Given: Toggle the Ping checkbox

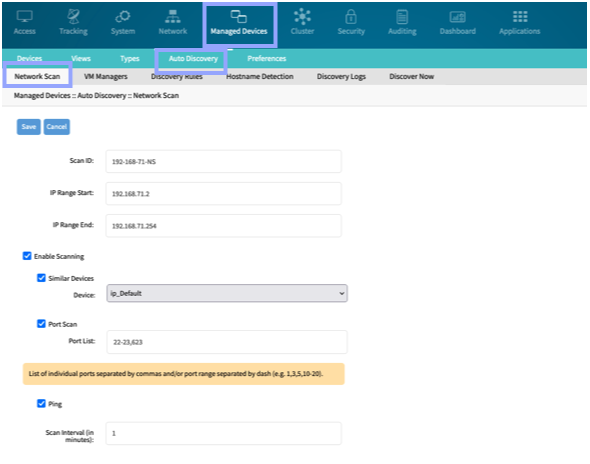Looking at the screenshot, I should (41, 403).
